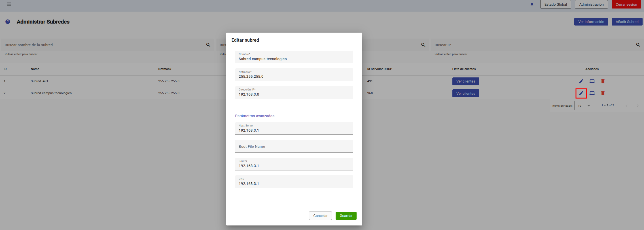
Task: Click search magnifier in Buscar IP field
Action: point(638,45)
